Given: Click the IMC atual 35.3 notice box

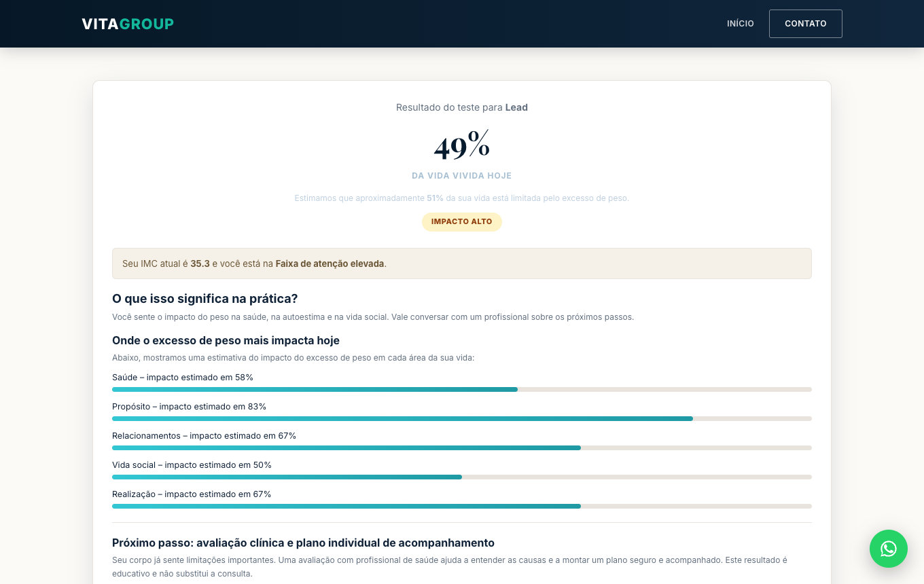Looking at the screenshot, I should coord(462,263).
